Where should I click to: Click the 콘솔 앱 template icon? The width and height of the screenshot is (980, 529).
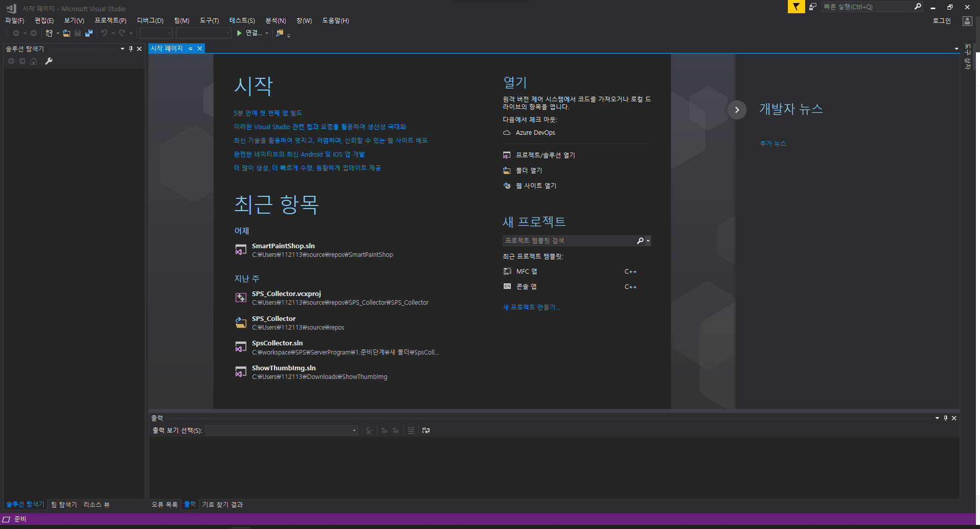(x=507, y=286)
